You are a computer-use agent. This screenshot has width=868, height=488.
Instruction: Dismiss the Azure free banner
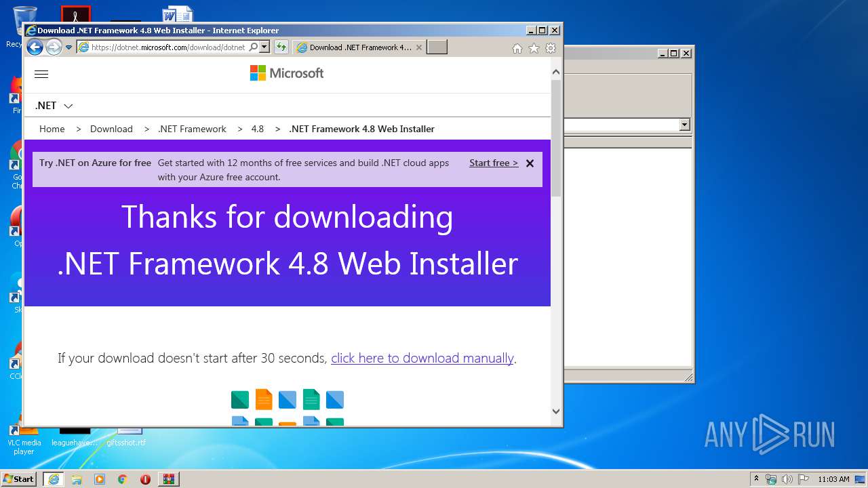tap(530, 163)
